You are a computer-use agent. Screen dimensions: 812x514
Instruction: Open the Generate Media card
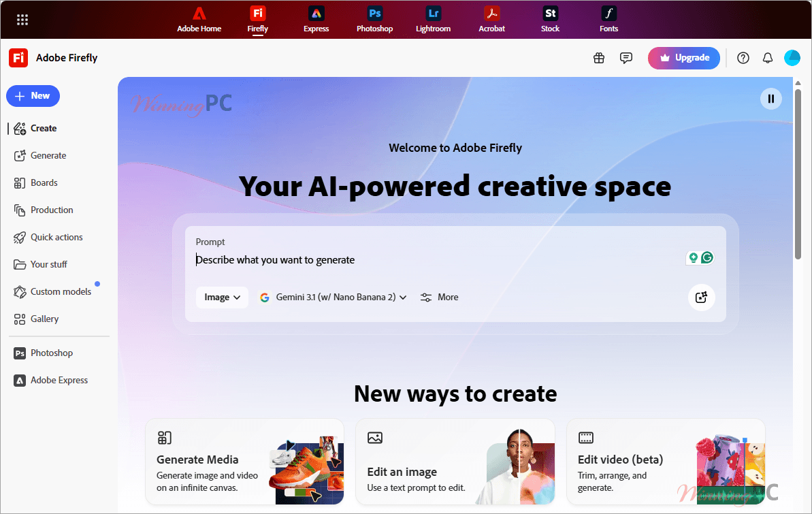click(x=244, y=462)
